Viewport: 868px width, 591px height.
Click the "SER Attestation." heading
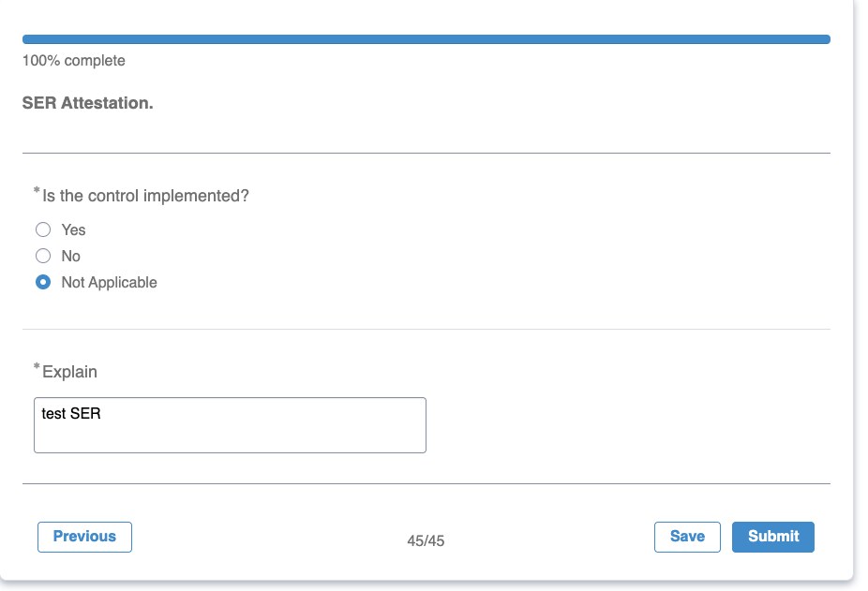click(x=87, y=103)
